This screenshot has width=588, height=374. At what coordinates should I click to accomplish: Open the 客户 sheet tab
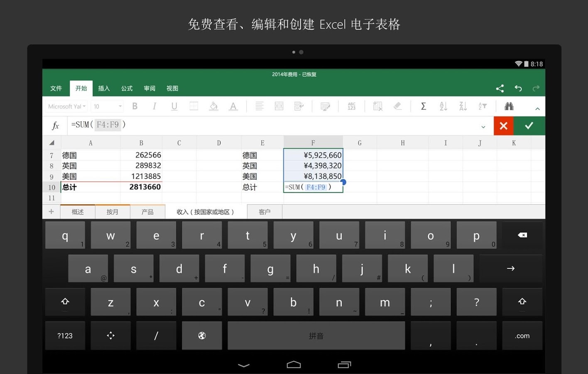tap(265, 212)
